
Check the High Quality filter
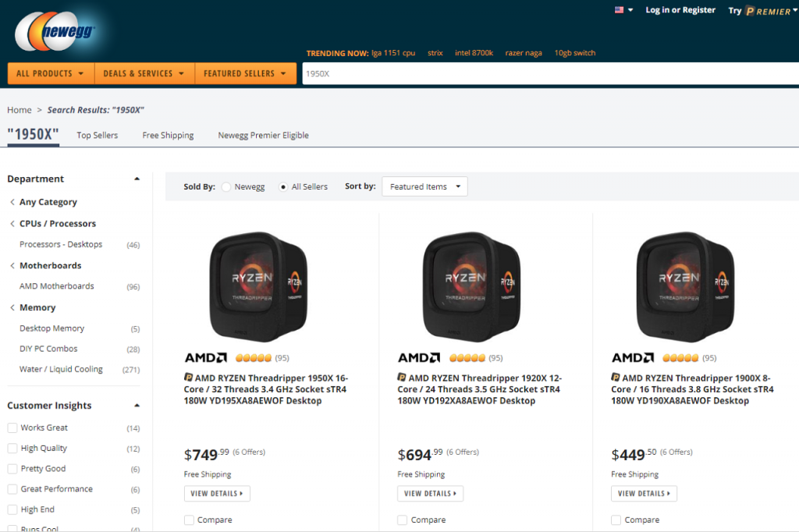point(12,448)
